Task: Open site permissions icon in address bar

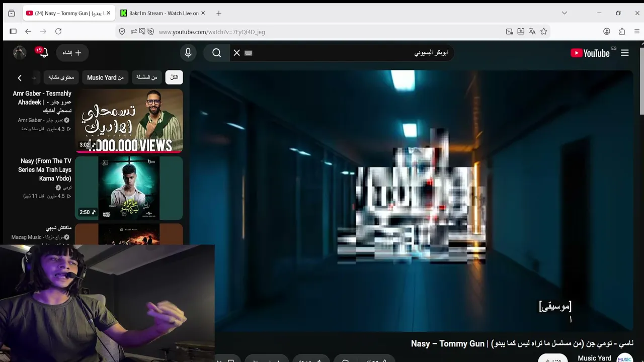Action: click(x=133, y=31)
